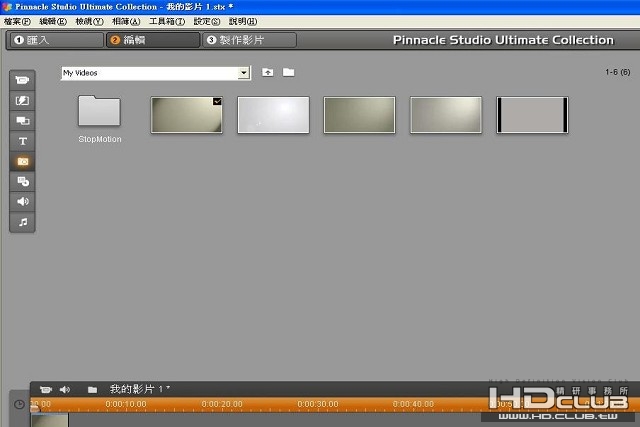
Task: Open the Music album section
Action: [22, 222]
